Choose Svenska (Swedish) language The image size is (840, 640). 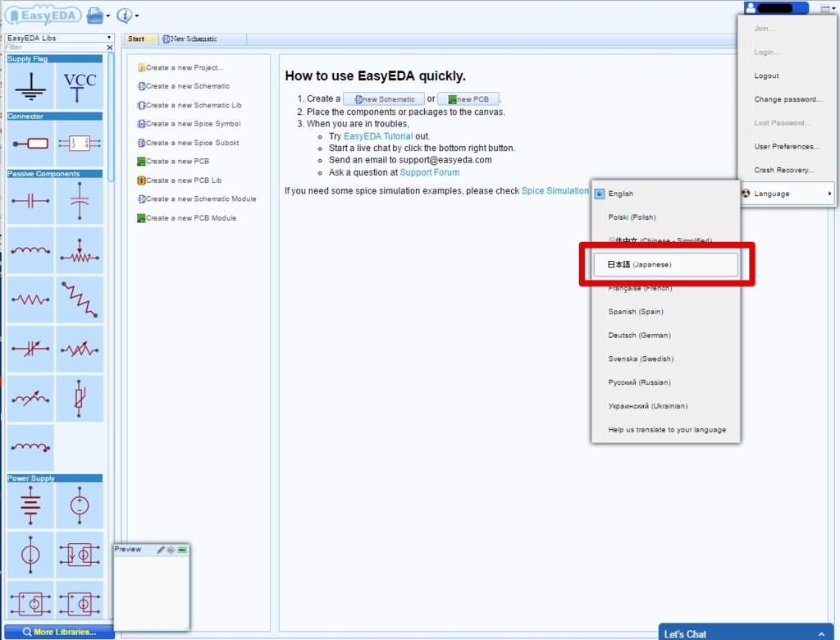[666, 359]
